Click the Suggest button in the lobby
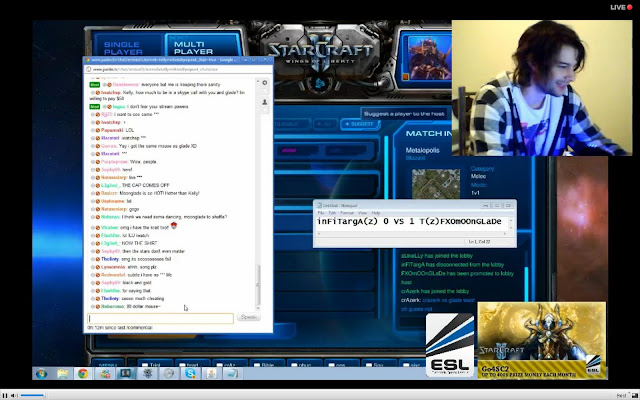640x400 pixels. point(360,124)
